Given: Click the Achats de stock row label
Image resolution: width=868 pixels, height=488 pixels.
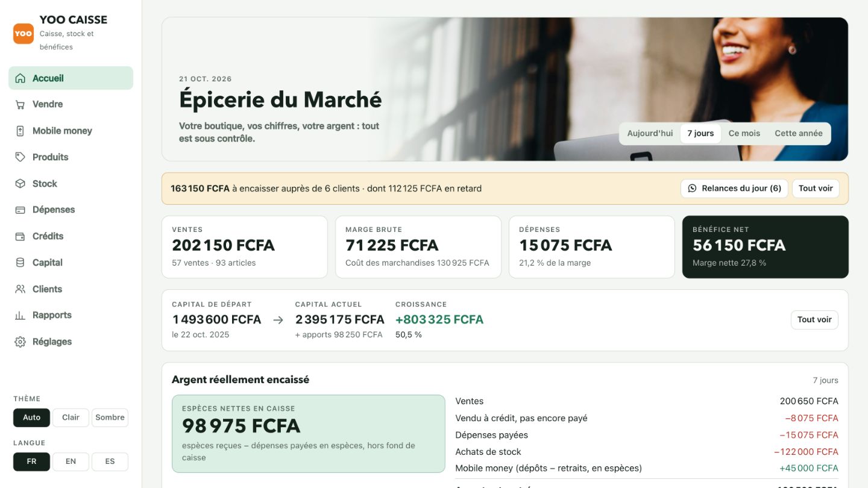Looking at the screenshot, I should [x=488, y=452].
